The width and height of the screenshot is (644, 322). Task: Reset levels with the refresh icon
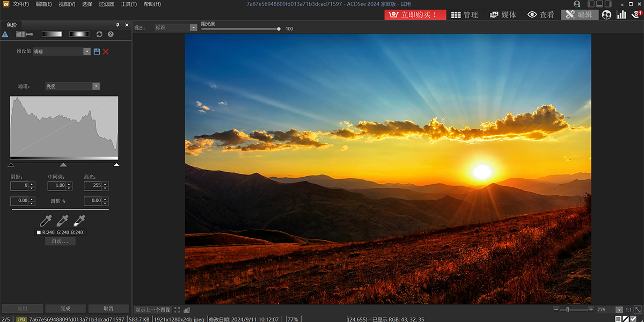point(99,34)
